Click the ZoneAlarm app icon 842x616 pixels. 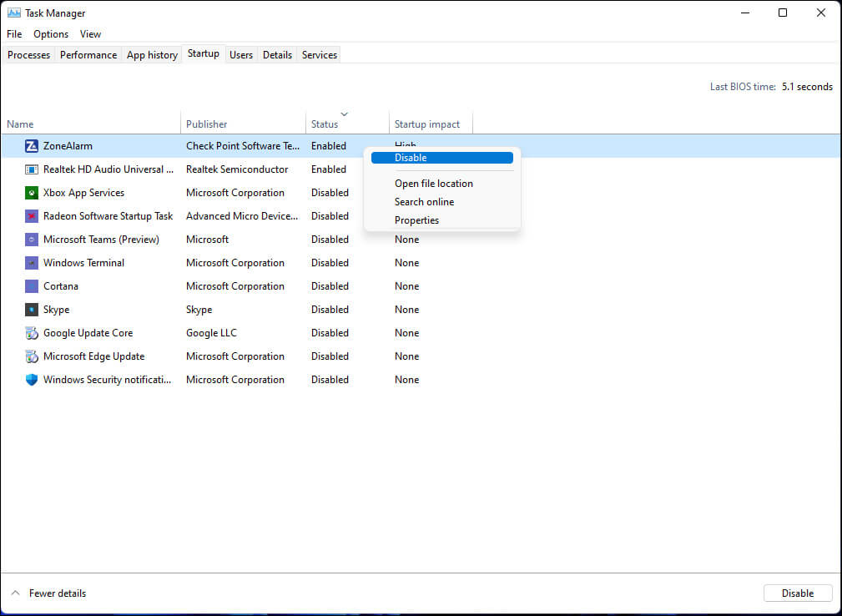(x=32, y=146)
